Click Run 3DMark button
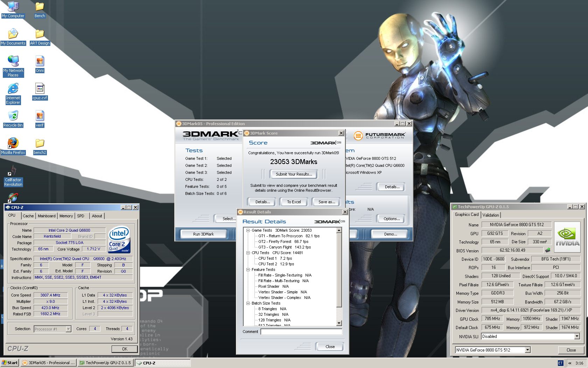 203,234
